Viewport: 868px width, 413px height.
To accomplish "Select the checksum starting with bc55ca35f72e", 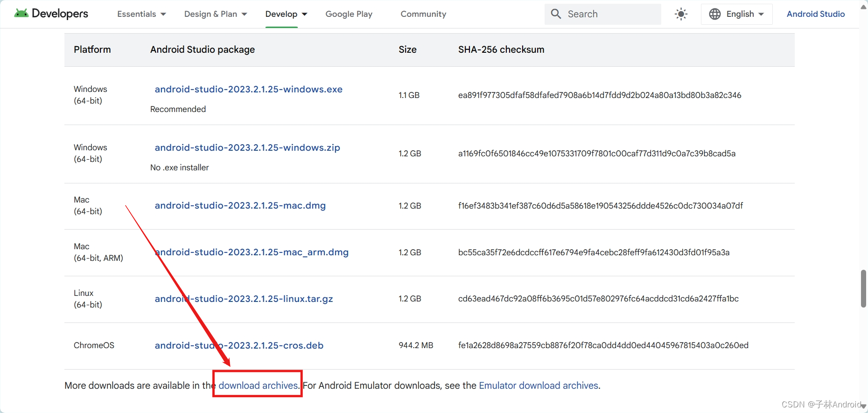I will pyautogui.click(x=594, y=252).
